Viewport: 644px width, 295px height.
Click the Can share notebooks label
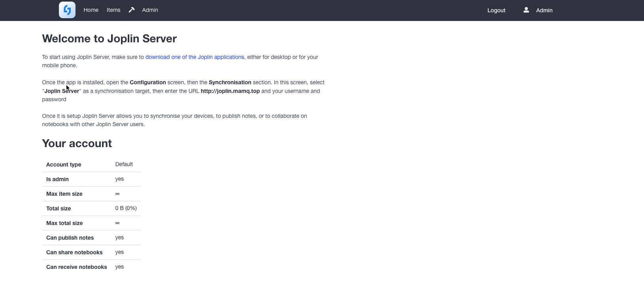pyautogui.click(x=74, y=252)
